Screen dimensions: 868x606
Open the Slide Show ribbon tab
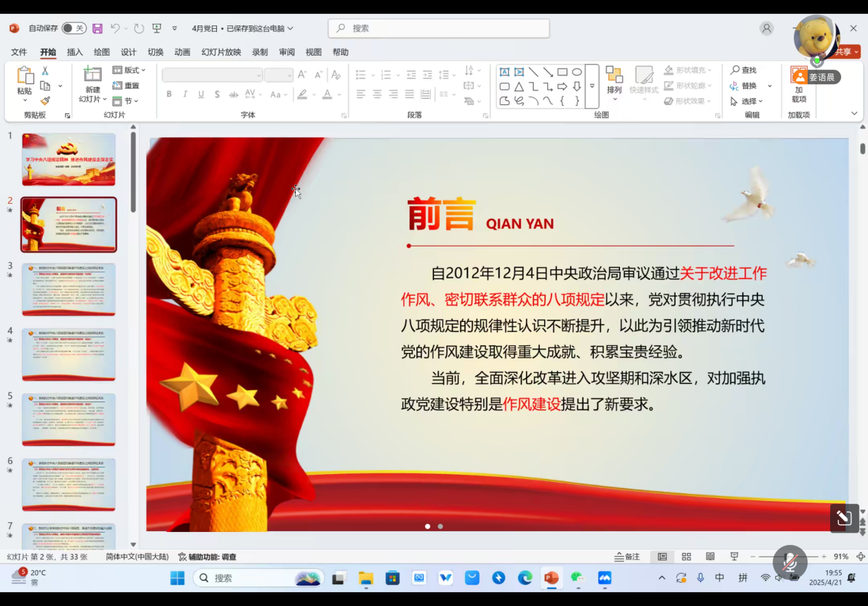coord(221,52)
